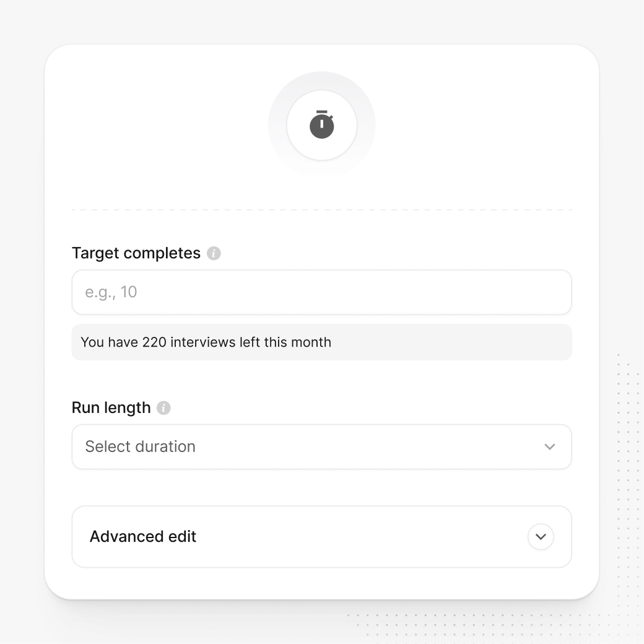Viewport: 644px width, 644px height.
Task: Click the chevron on the Select duration field
Action: (x=550, y=446)
